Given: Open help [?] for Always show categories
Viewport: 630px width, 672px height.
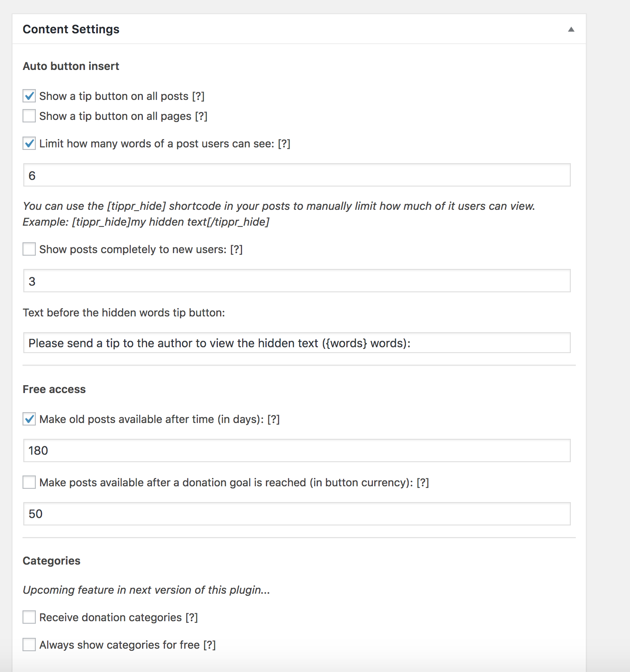Looking at the screenshot, I should coord(210,645).
